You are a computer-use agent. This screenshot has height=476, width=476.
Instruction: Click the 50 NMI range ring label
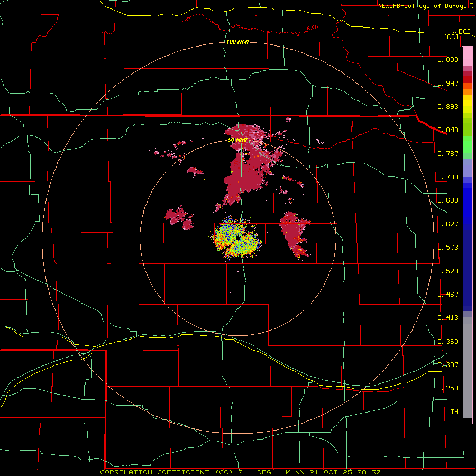[x=237, y=140]
